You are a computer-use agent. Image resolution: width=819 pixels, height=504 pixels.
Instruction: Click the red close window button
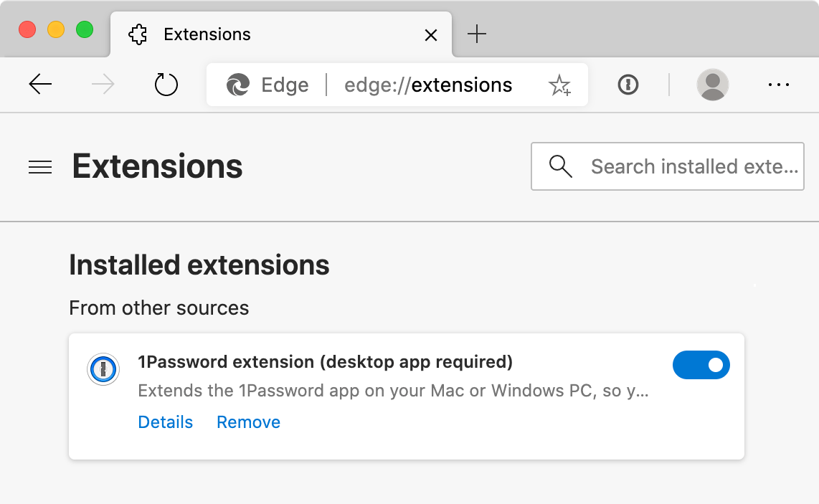pyautogui.click(x=27, y=30)
